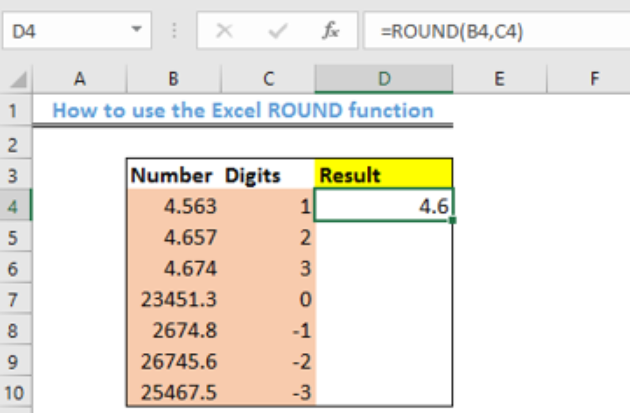This screenshot has height=415, width=630.
Task: Click the Select All corner triangle
Action: [18, 79]
